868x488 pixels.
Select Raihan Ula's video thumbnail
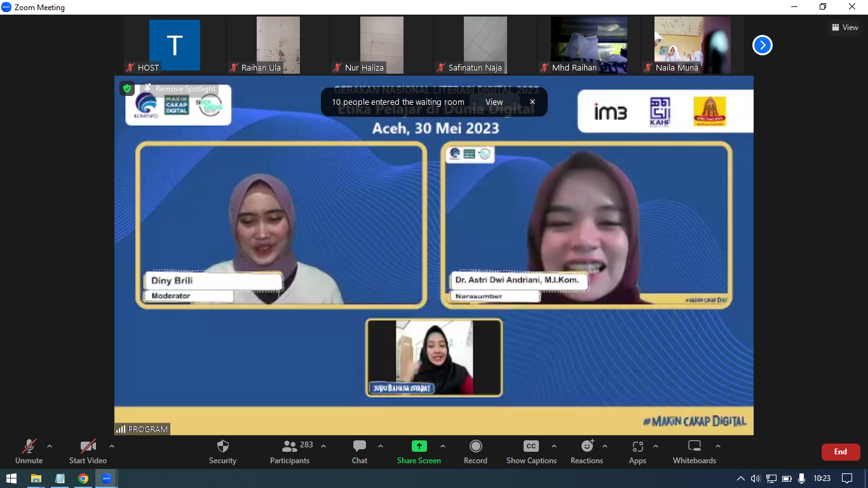pyautogui.click(x=278, y=45)
